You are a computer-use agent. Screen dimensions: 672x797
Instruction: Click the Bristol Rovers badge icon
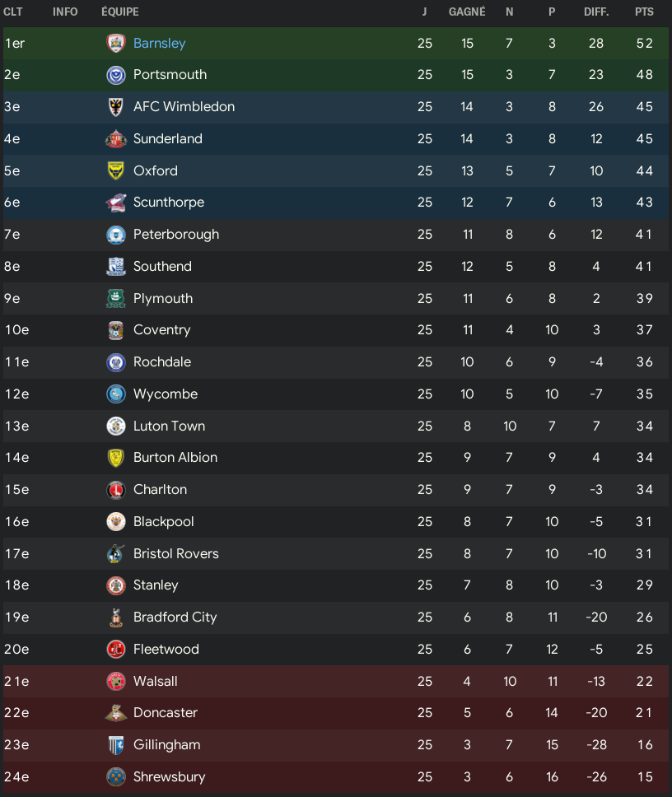[116, 553]
